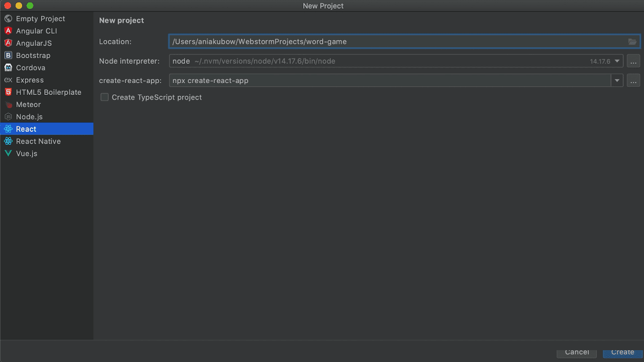
Task: Click the Node.js hexagon icon
Action: click(8, 117)
